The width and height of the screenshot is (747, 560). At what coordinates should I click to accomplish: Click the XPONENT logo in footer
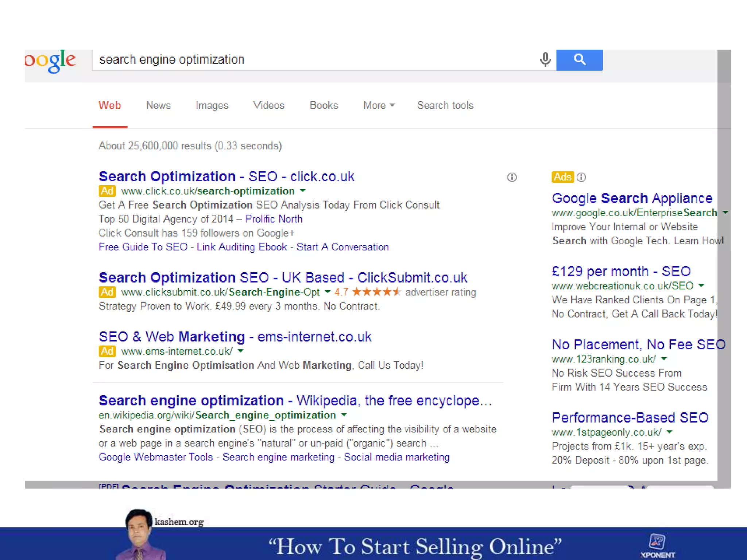pos(657,546)
